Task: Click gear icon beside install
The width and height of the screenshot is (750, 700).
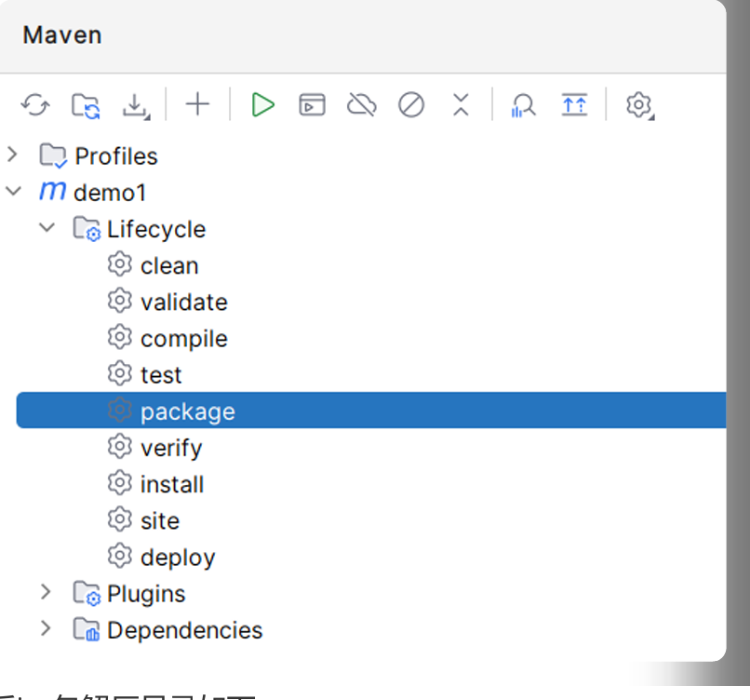Action: click(120, 483)
